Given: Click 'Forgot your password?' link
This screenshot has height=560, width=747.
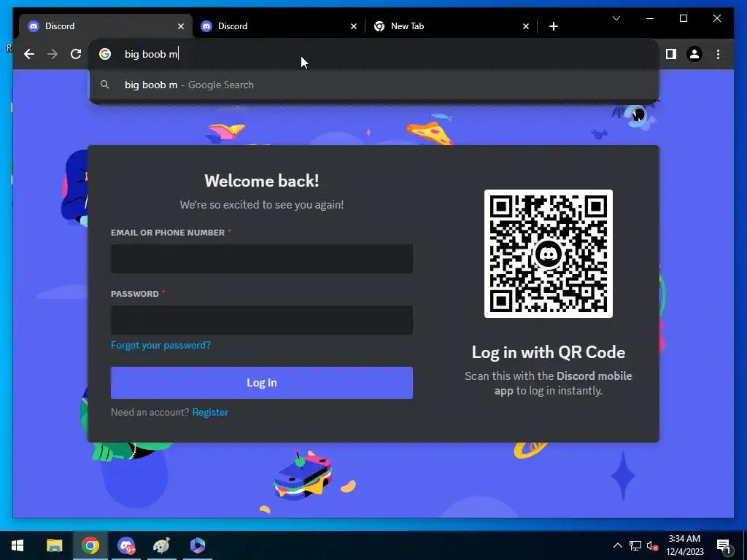Looking at the screenshot, I should click(160, 345).
